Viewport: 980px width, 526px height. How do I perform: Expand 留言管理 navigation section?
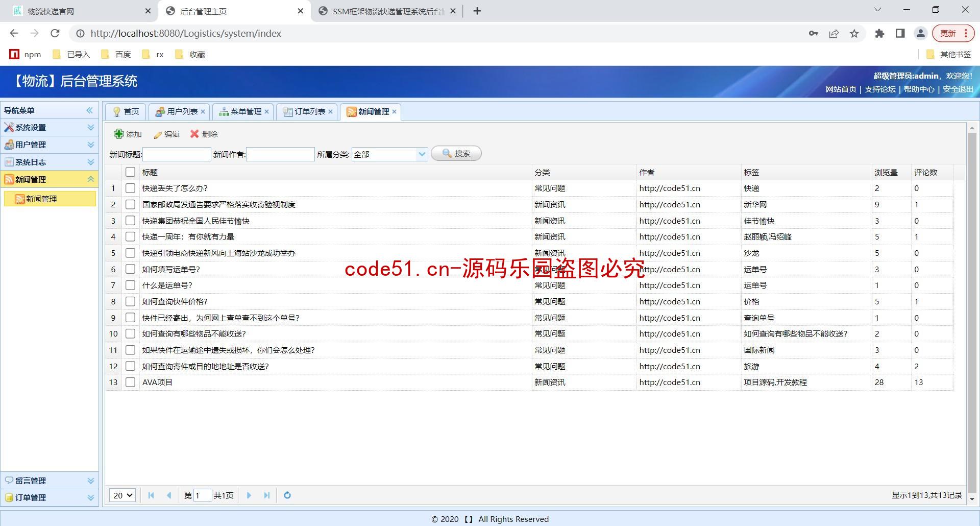(x=50, y=481)
